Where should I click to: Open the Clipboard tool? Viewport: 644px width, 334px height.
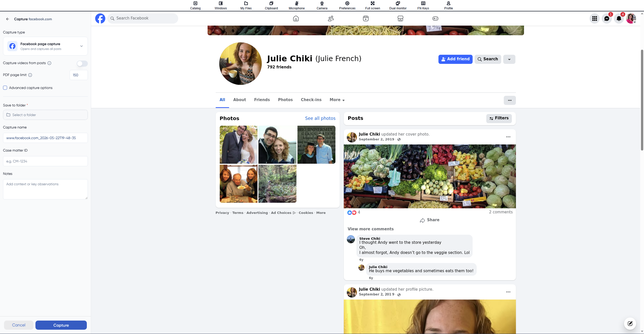click(x=271, y=5)
